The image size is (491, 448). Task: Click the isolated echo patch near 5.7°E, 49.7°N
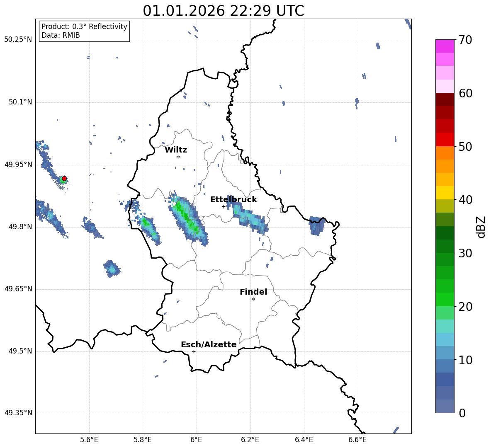point(112,269)
